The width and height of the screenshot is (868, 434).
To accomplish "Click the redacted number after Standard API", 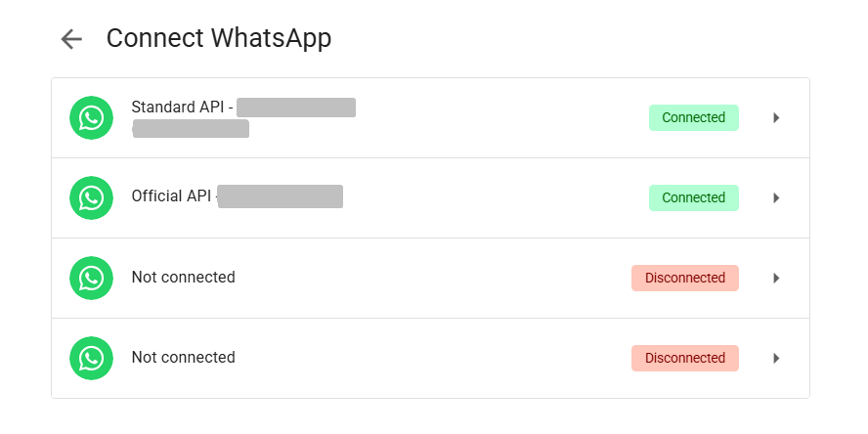I will tap(295, 108).
